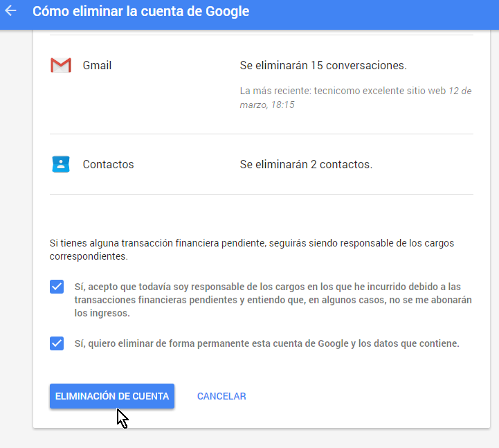Click the ELIMINACIÓN DE CUENTA button
This screenshot has height=448, width=499.
tap(112, 396)
